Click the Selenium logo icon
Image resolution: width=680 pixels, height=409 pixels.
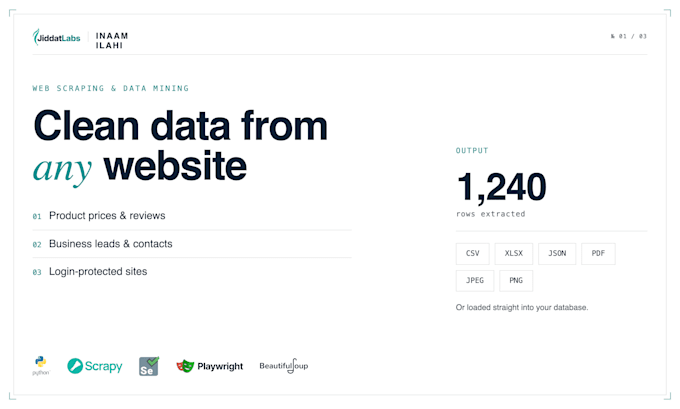pos(149,366)
